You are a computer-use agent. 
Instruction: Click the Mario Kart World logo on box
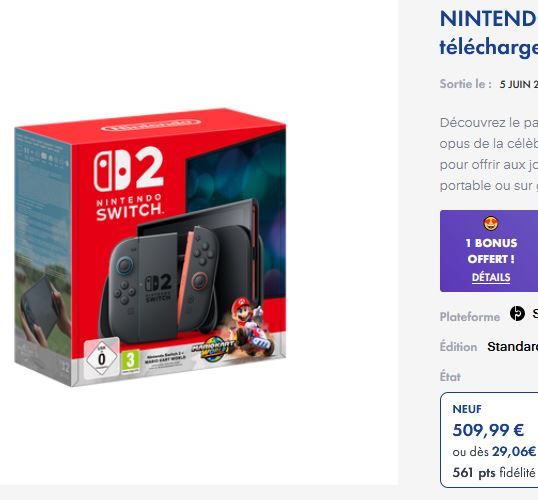213,348
